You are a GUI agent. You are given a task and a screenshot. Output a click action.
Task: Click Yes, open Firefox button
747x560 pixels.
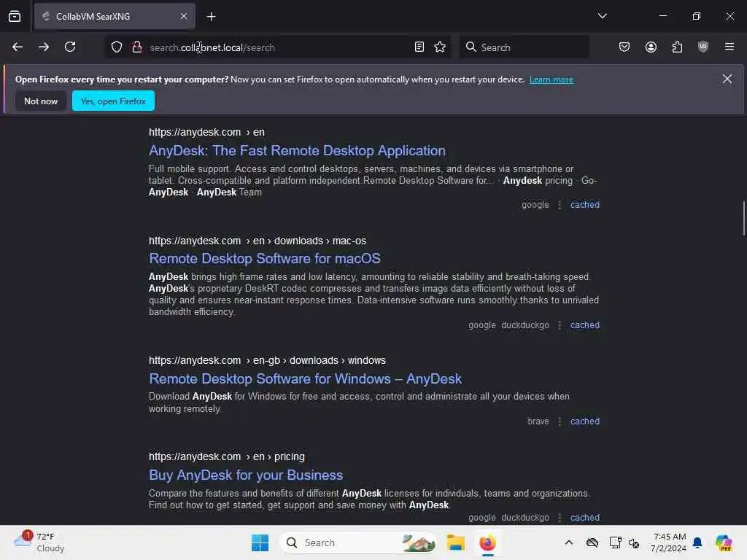pyautogui.click(x=113, y=101)
